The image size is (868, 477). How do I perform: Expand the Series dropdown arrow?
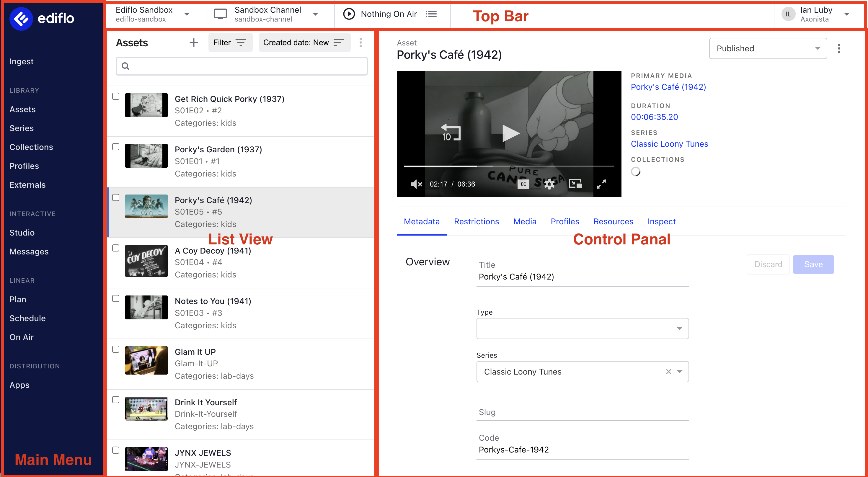click(x=679, y=372)
